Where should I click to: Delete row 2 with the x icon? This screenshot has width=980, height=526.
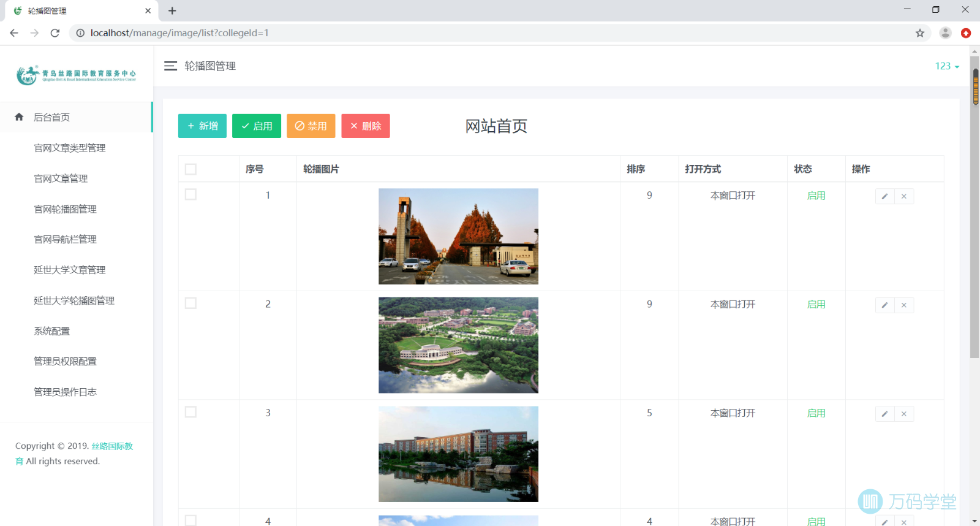904,305
